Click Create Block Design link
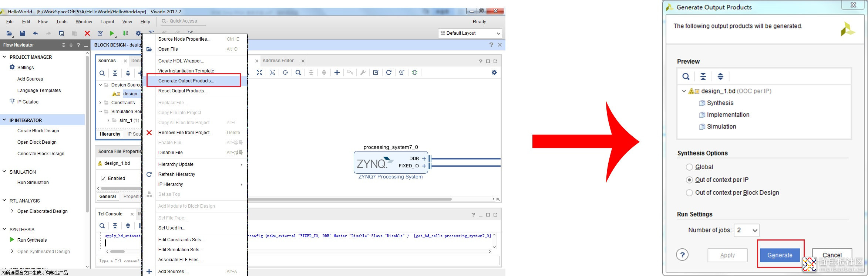The height and width of the screenshot is (276, 868). (x=38, y=131)
